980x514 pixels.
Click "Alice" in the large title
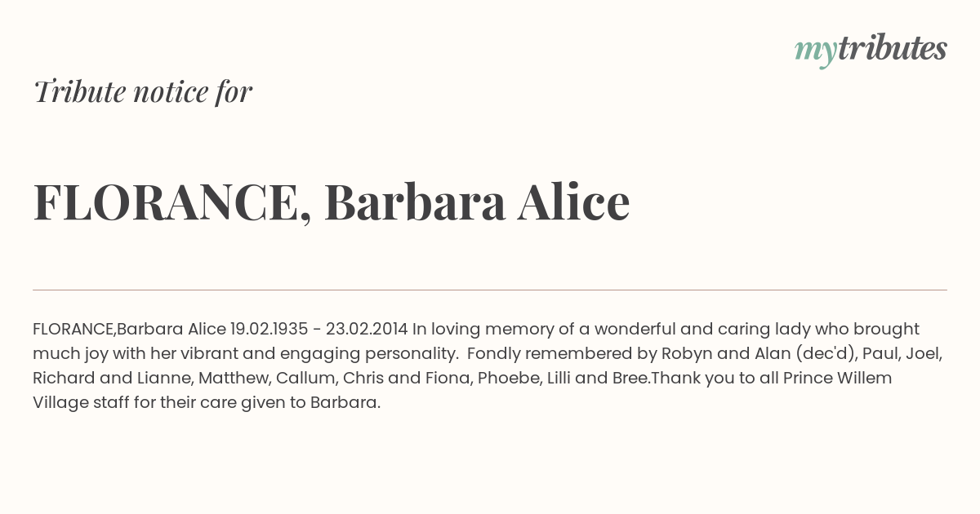coord(573,202)
